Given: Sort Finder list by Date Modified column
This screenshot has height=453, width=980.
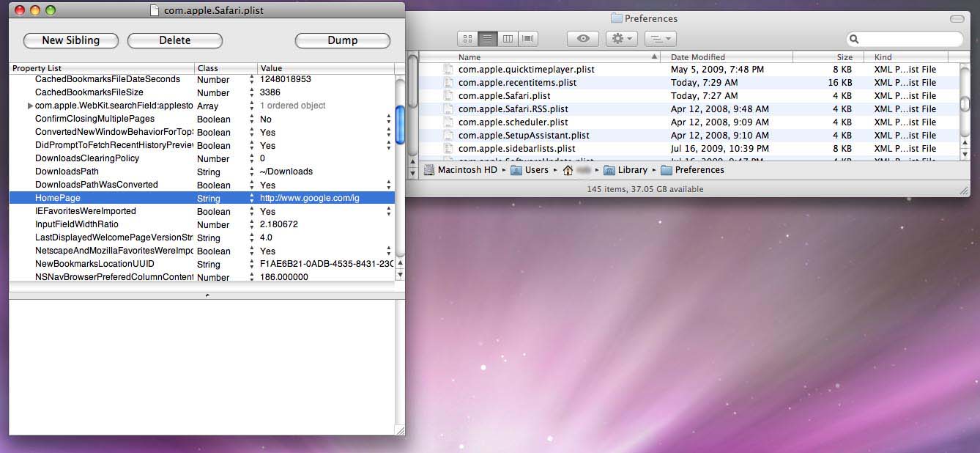Looking at the screenshot, I should tap(726, 57).
